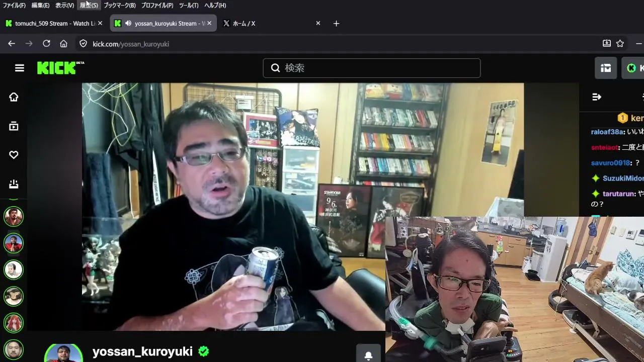The image size is (644, 362).
Task: Toggle notifications with the bell button
Action: pyautogui.click(x=368, y=355)
